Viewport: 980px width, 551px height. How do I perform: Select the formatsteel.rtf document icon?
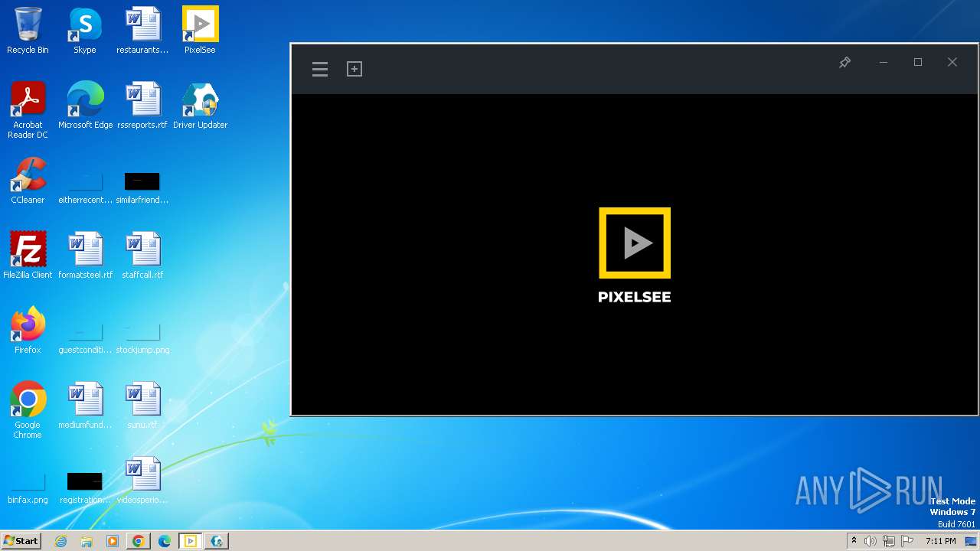(85, 256)
